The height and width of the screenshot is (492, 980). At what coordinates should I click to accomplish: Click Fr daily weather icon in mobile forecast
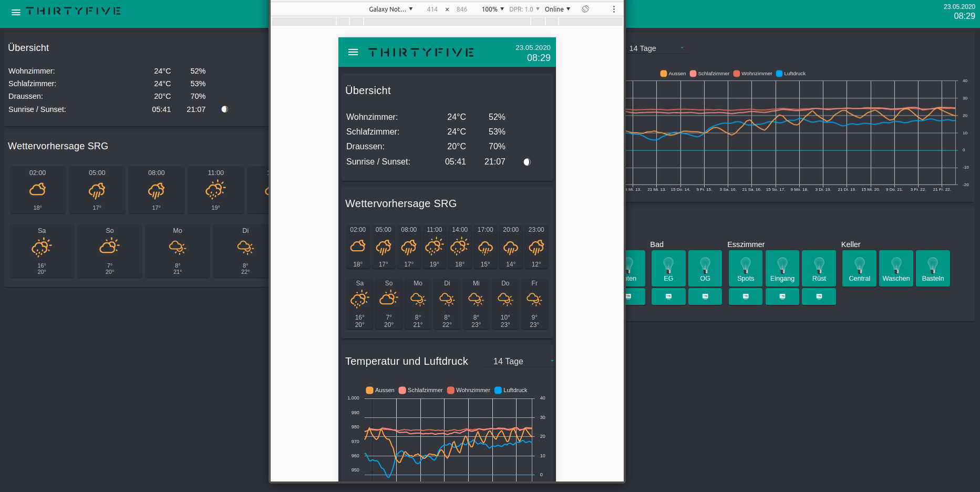(x=534, y=299)
